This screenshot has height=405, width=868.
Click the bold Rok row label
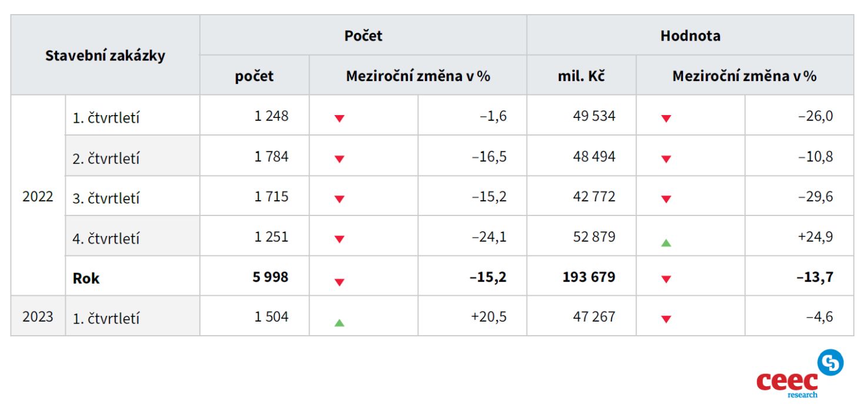(86, 278)
